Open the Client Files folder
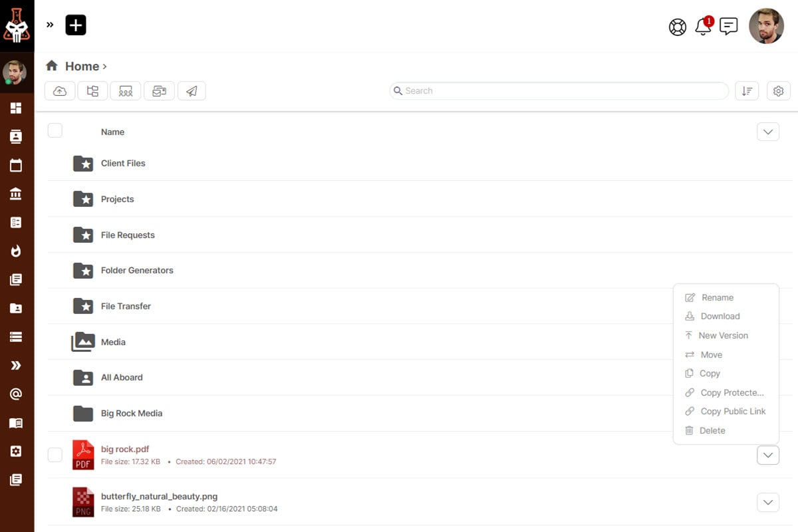This screenshot has height=532, width=798. [123, 163]
